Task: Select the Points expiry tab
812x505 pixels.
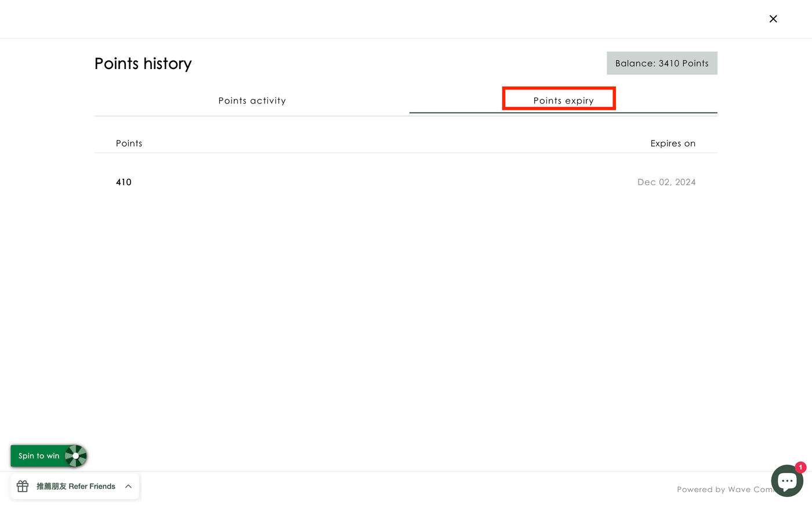Action: click(x=563, y=100)
